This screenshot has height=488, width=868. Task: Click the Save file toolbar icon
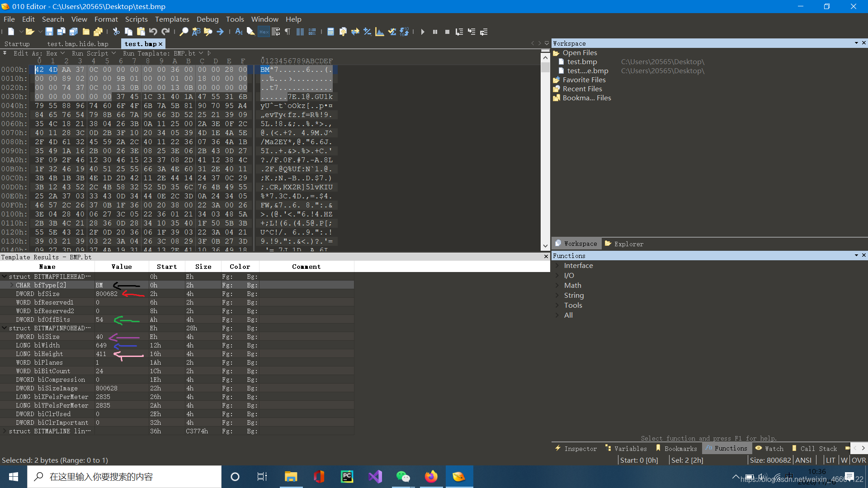tap(49, 32)
